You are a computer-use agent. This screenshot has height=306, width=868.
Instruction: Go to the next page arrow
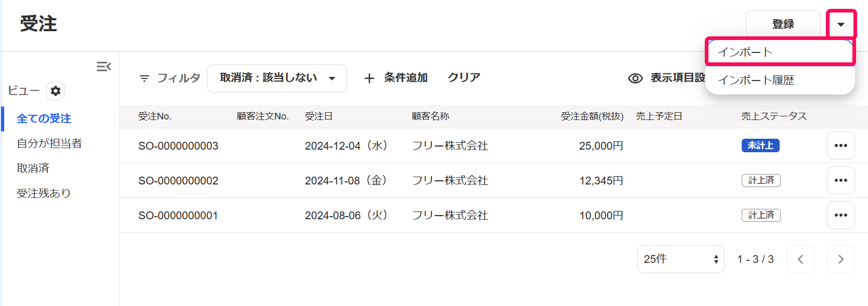840,259
